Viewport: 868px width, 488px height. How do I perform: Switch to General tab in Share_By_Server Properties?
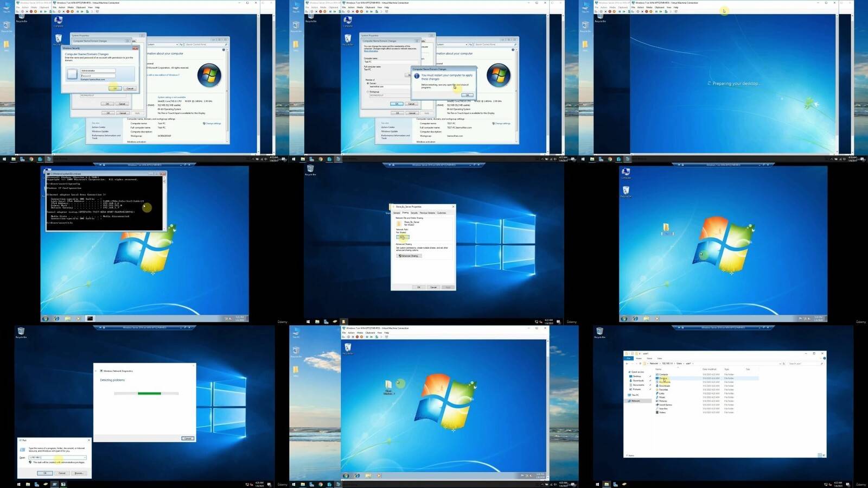[x=397, y=213]
